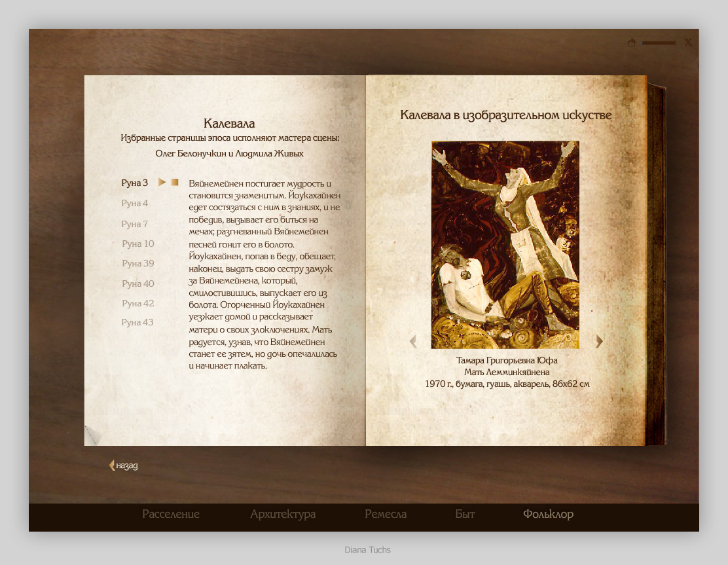Open the Ремесла section
728x565 pixels.
(x=386, y=514)
